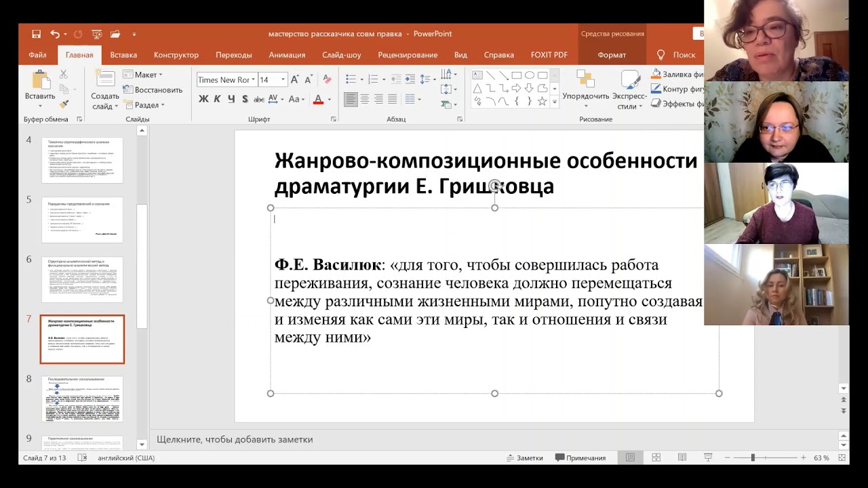Save the presentation with the floppy disk icon
This screenshot has height=488, width=868.
point(36,34)
